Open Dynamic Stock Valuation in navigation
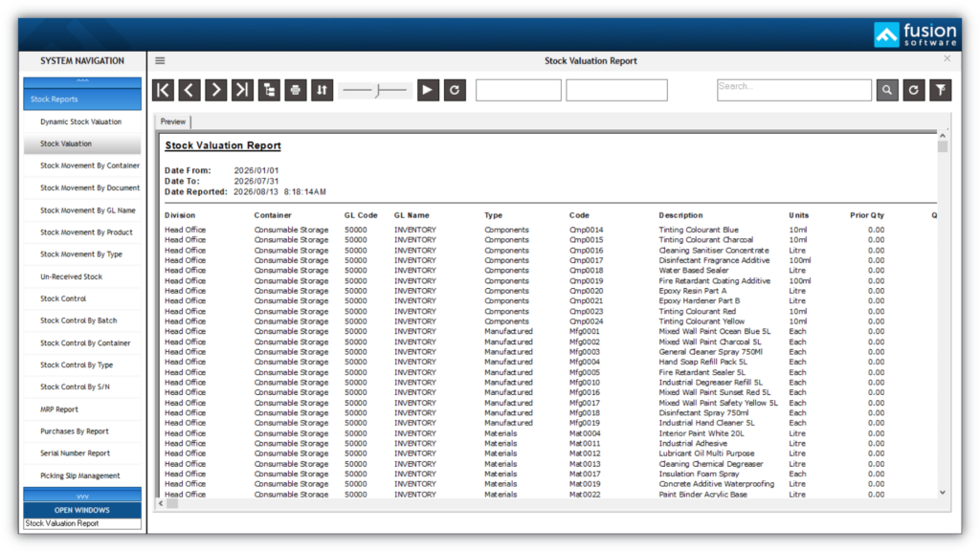The image size is (980, 552). [x=81, y=121]
